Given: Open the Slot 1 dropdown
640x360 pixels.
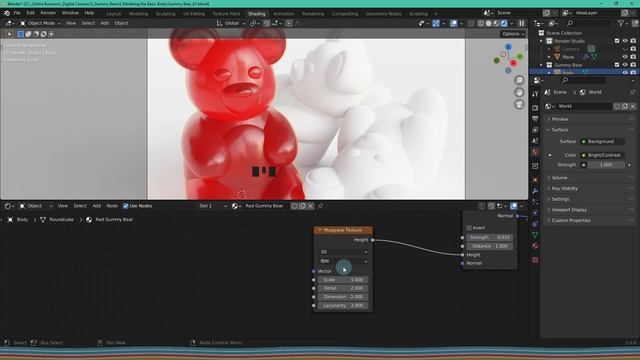Looking at the screenshot, I should pos(213,206).
